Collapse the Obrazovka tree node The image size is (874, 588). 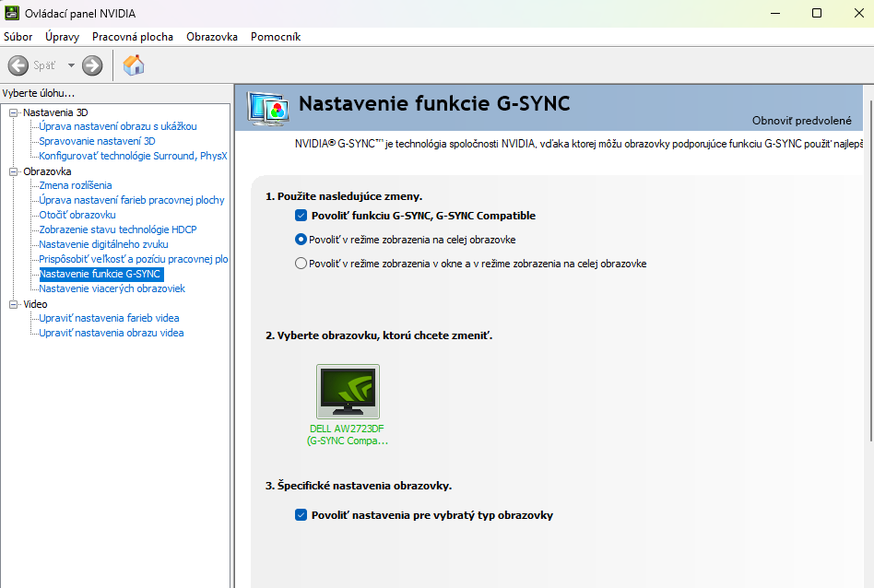pos(14,171)
